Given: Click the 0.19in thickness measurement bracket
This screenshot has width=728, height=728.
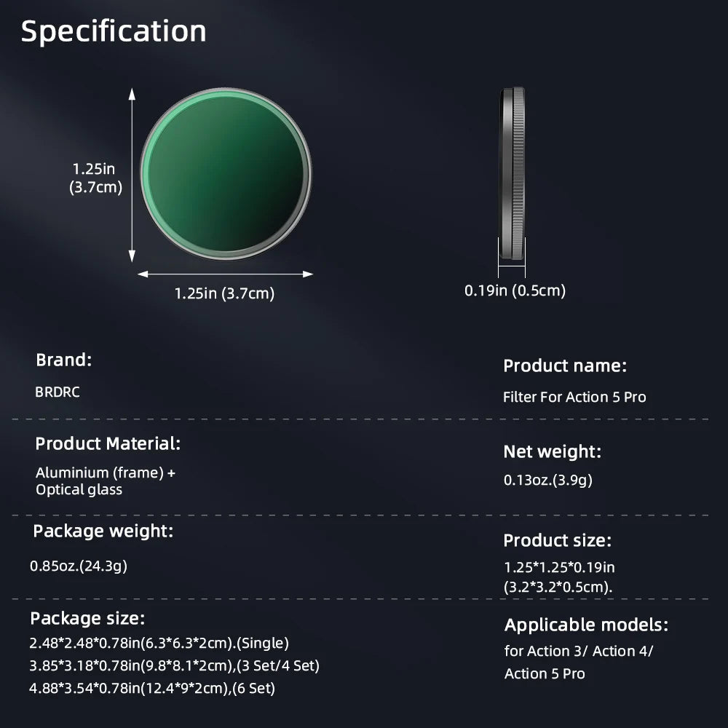Looking at the screenshot, I should click(512, 258).
